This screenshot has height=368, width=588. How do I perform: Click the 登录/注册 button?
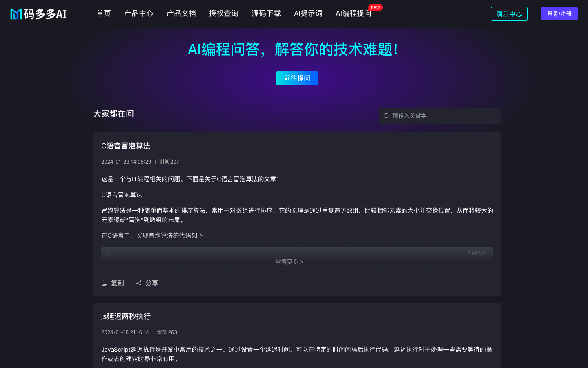559,13
